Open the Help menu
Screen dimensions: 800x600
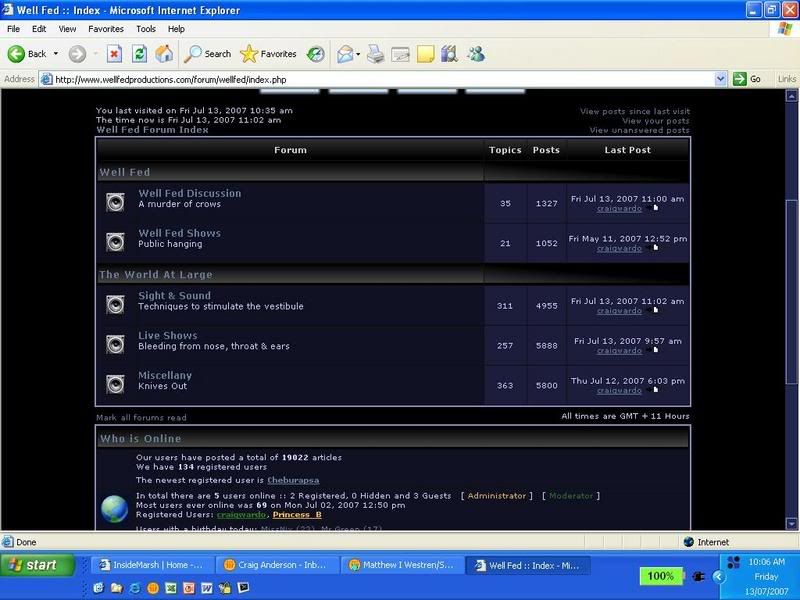(176, 29)
